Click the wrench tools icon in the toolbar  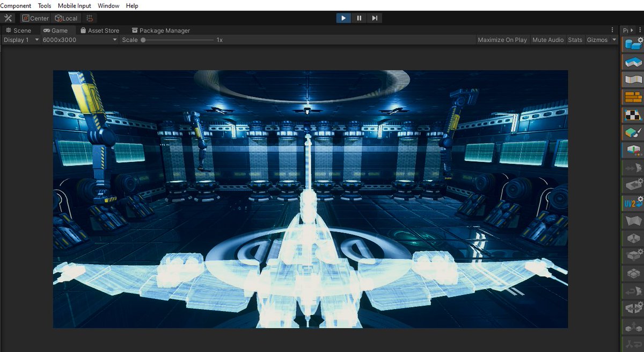click(8, 18)
